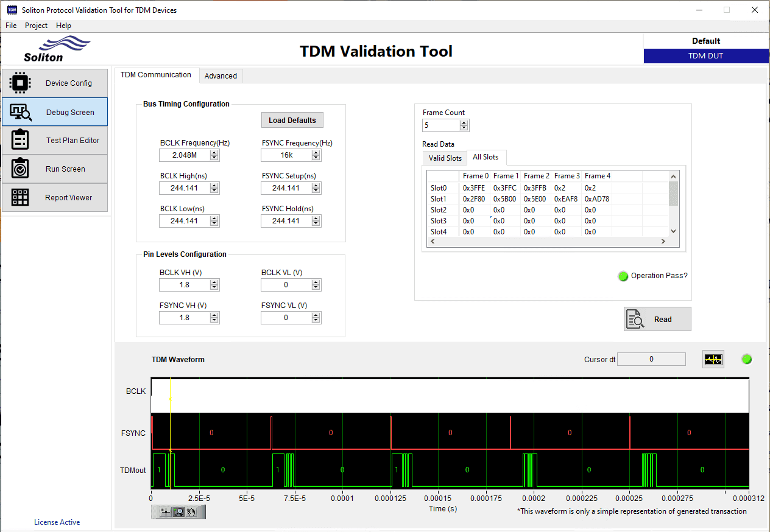Click the TDM app icon in title bar
The height and width of the screenshot is (532, 770).
[12, 10]
